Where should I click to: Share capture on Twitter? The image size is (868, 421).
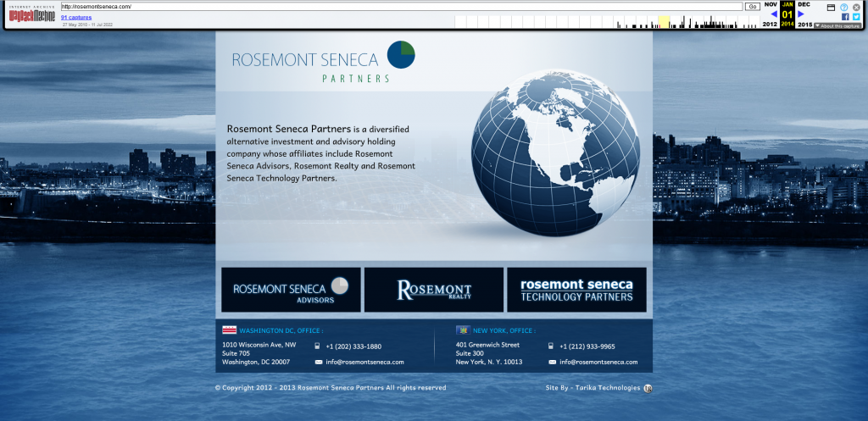point(856,17)
